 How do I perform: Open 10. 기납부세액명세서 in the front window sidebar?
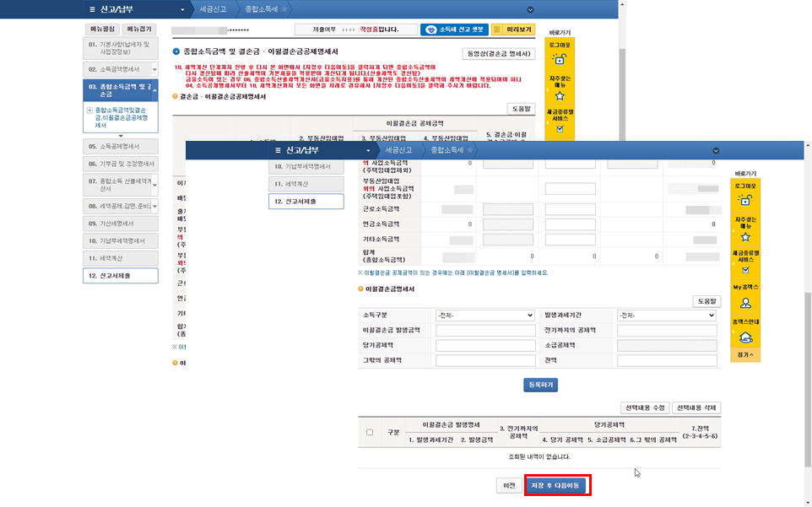(306, 166)
